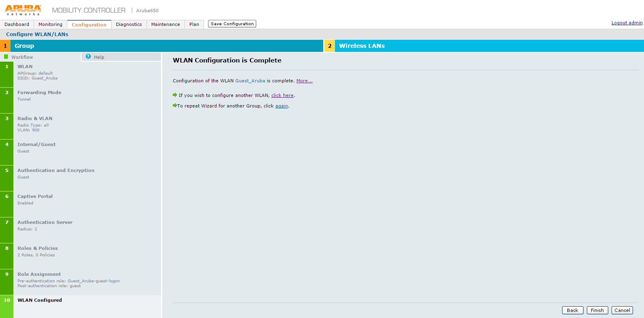
Task: Open the Workflow panel tab
Action: click(40, 57)
